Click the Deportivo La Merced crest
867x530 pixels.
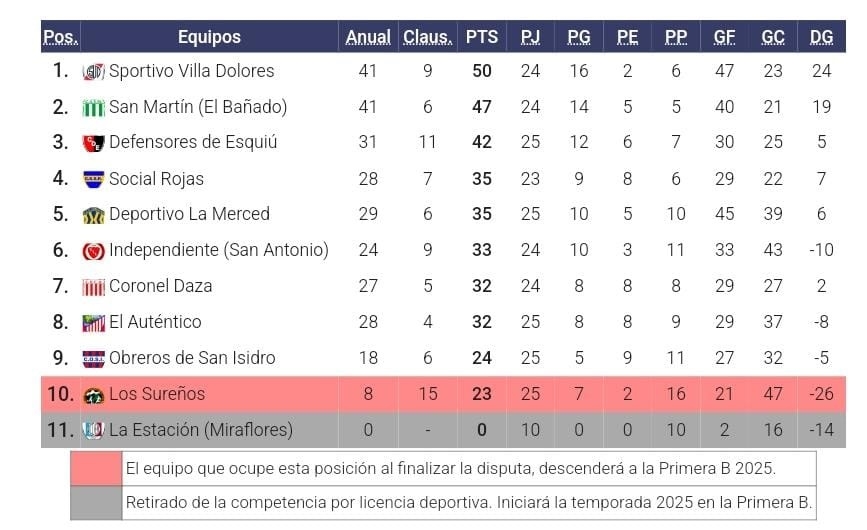pyautogui.click(x=94, y=215)
